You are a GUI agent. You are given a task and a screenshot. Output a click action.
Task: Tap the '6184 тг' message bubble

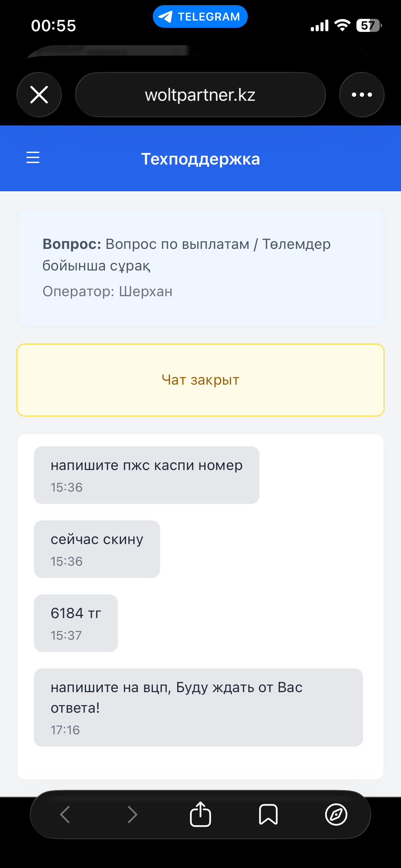76,623
